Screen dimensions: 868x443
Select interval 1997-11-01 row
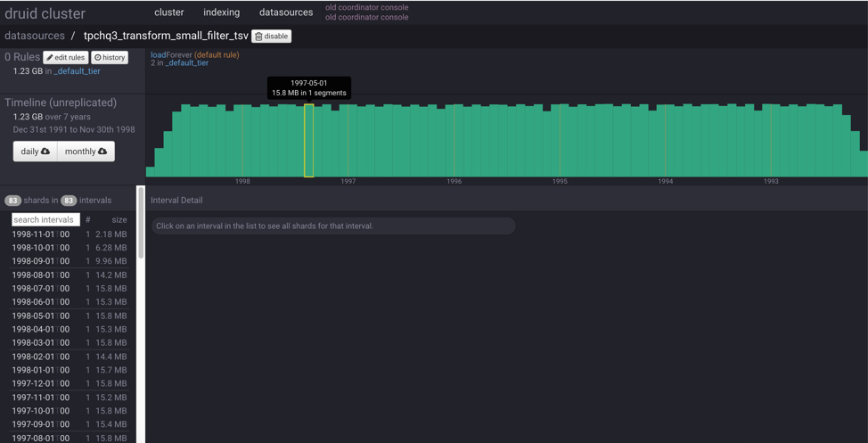point(70,397)
